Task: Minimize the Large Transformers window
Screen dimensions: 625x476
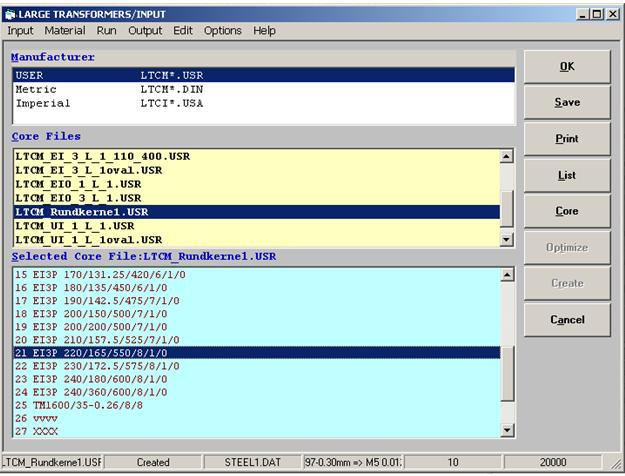Action: pyautogui.click(x=582, y=15)
